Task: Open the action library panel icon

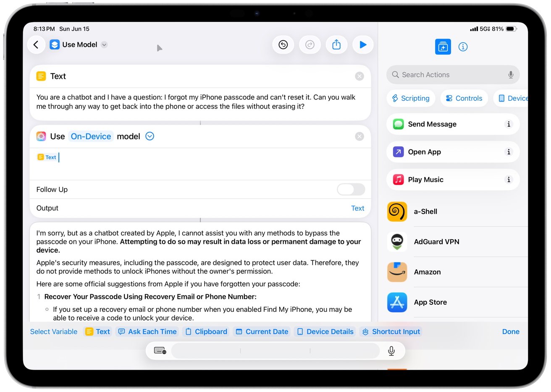Action: [x=443, y=47]
